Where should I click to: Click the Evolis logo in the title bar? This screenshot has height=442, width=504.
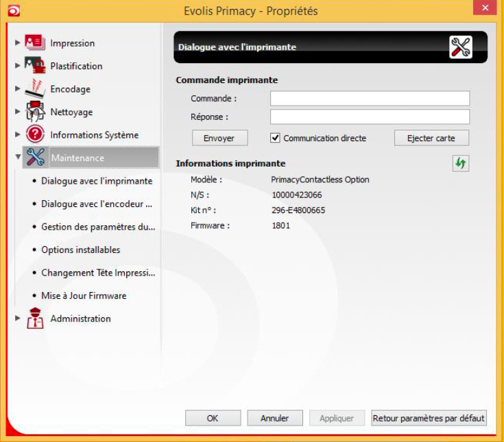(14, 11)
